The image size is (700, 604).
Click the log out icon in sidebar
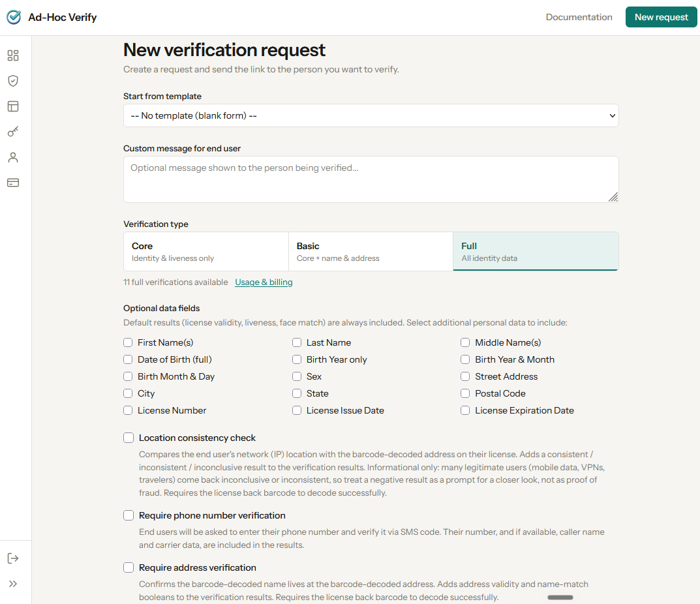tap(13, 558)
